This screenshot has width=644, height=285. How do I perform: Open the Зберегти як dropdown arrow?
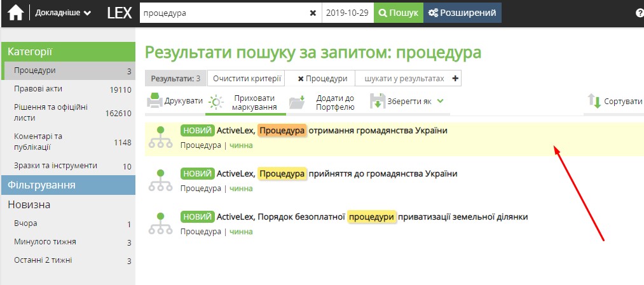440,101
